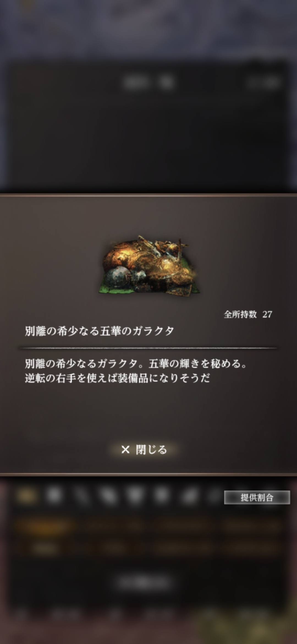Select the third blurred category filter icon
The width and height of the screenshot is (297, 644).
click(81, 496)
